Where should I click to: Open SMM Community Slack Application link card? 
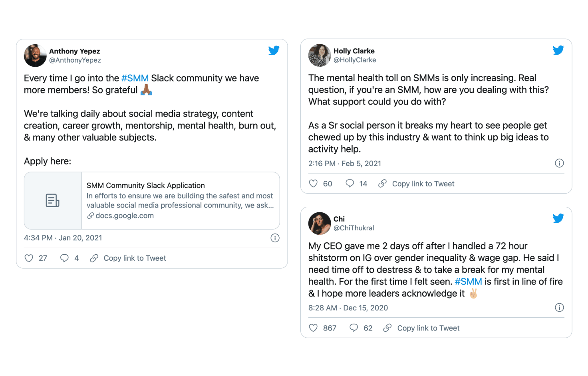[152, 200]
